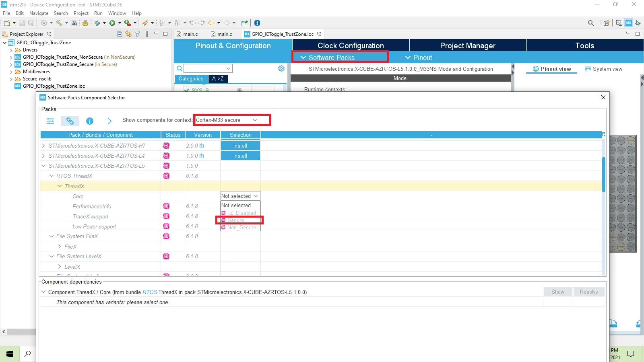Switch to System view
The image size is (644, 362).
(x=603, y=69)
